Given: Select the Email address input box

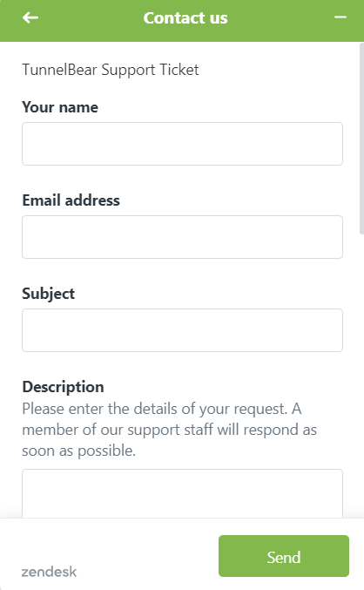Looking at the screenshot, I should pos(182,237).
